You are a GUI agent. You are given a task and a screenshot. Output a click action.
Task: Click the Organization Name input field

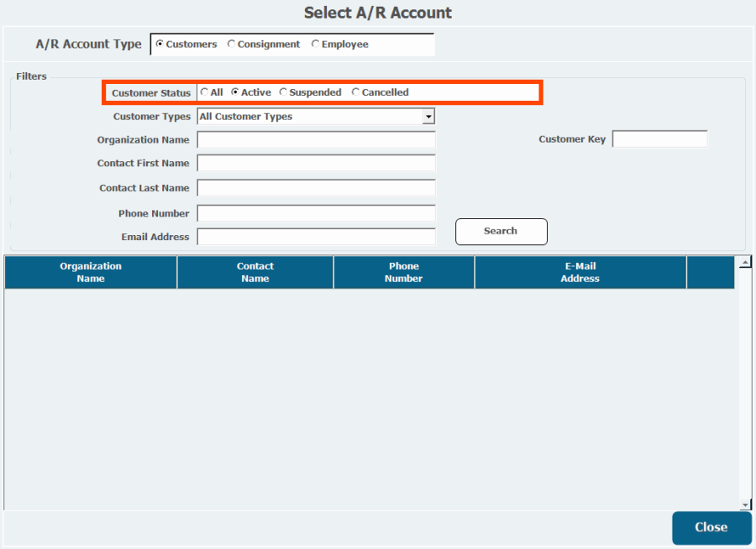tap(316, 140)
